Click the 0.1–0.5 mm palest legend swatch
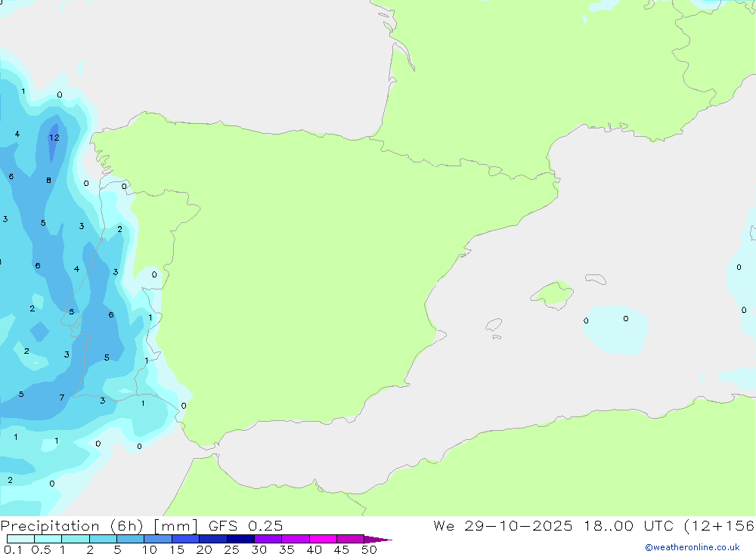This screenshot has height=554, width=756. coord(20,539)
